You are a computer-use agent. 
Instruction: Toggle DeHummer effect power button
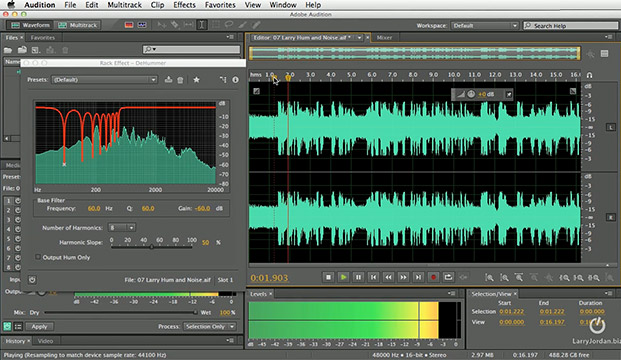click(x=32, y=280)
